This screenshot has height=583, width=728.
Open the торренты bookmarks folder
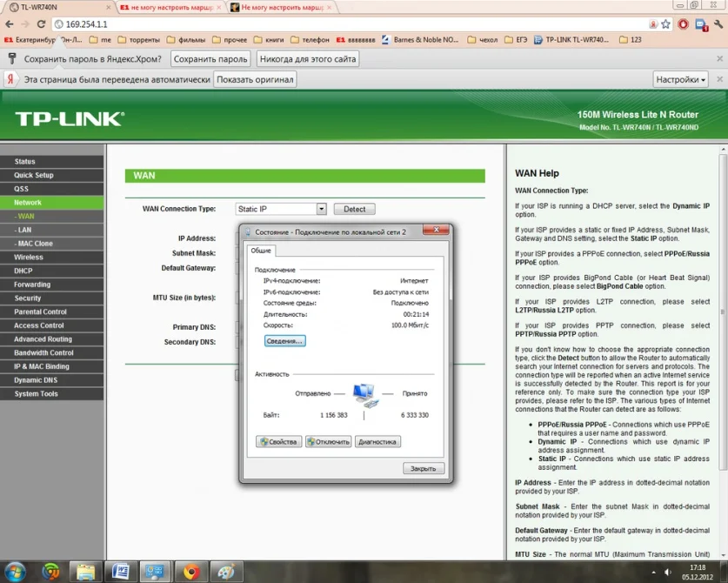coord(139,40)
